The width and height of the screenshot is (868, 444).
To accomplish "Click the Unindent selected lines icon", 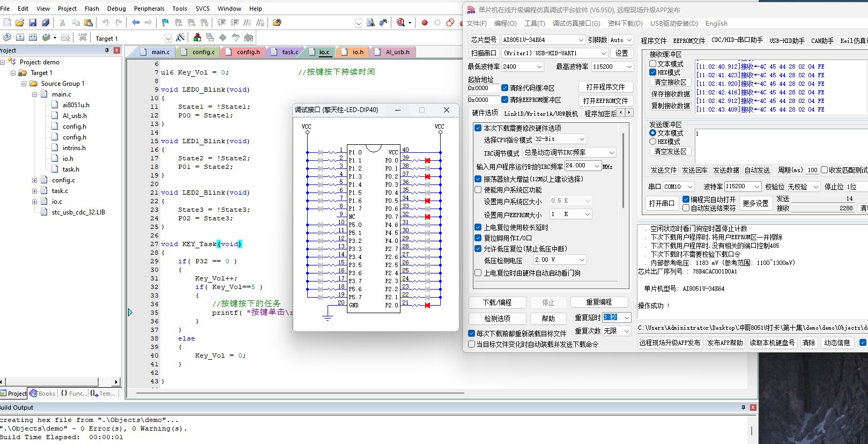I will coord(234,23).
